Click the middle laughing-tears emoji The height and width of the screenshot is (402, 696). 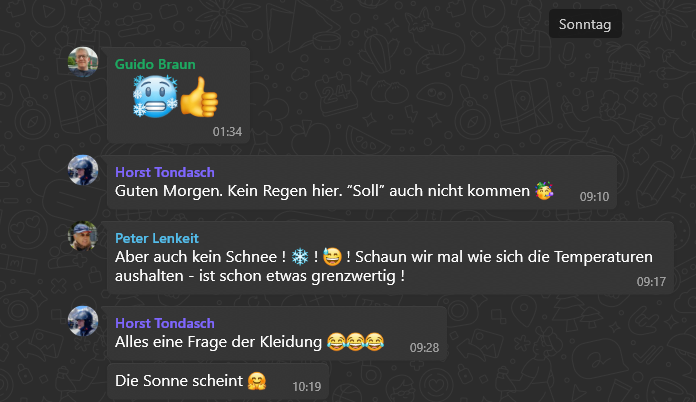click(x=355, y=342)
